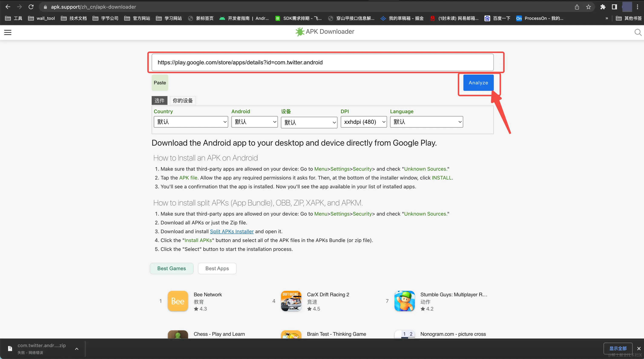This screenshot has height=359, width=644.
Task: Open the DPI dropdown showing xxhdpi (480)
Action: [364, 122]
